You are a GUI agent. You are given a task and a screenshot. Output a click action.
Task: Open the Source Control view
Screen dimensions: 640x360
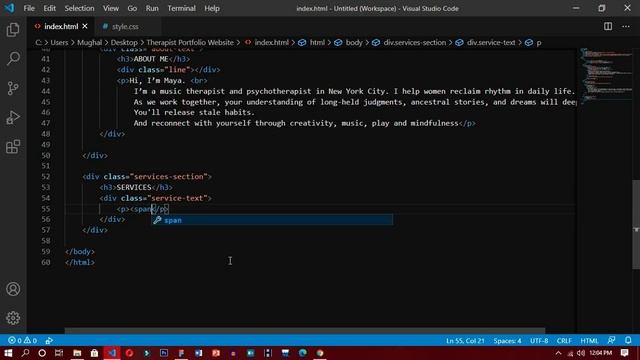pyautogui.click(x=13, y=88)
